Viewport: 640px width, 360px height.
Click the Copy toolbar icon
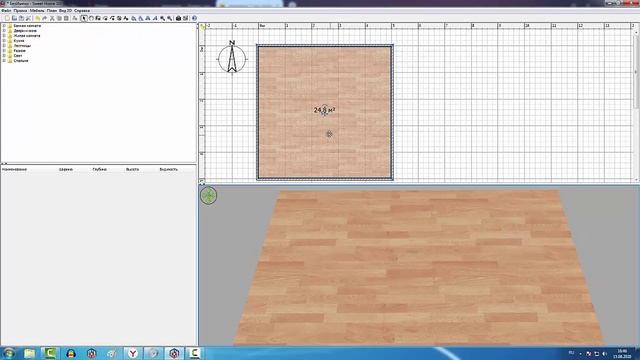(59, 18)
